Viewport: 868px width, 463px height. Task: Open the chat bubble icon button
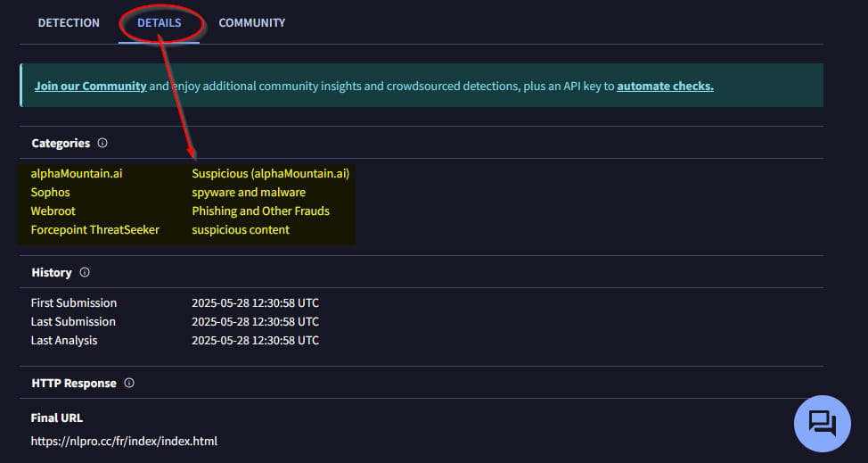pos(822,424)
